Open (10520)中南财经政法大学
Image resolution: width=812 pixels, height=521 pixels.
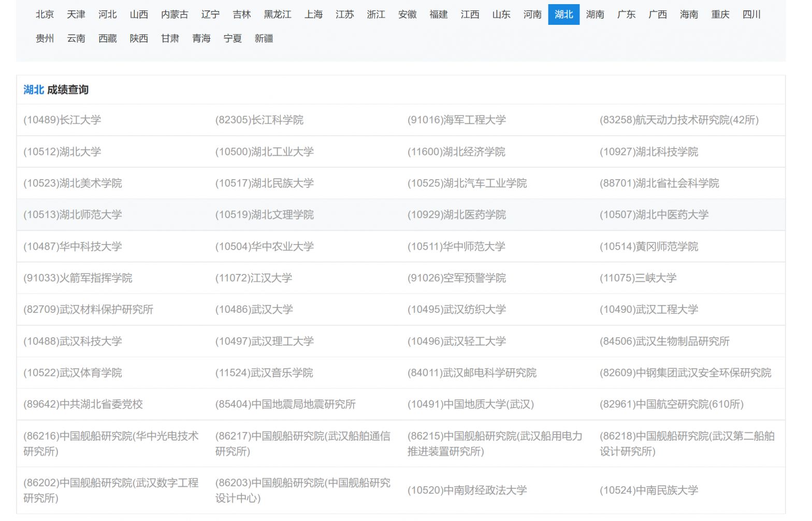pyautogui.click(x=467, y=490)
